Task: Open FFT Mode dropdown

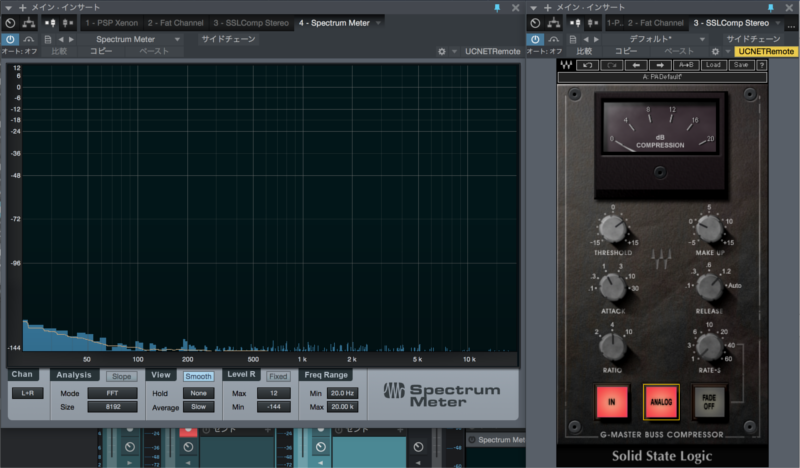Action: pyautogui.click(x=112, y=393)
